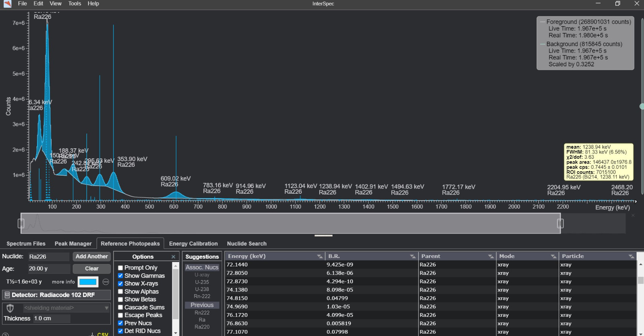Click the Nuclide input field

coord(48,256)
